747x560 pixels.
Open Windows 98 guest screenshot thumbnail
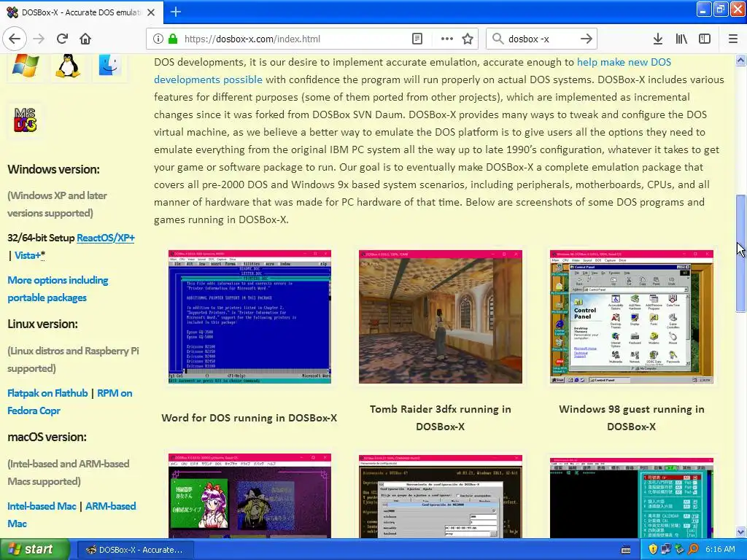[x=631, y=316]
